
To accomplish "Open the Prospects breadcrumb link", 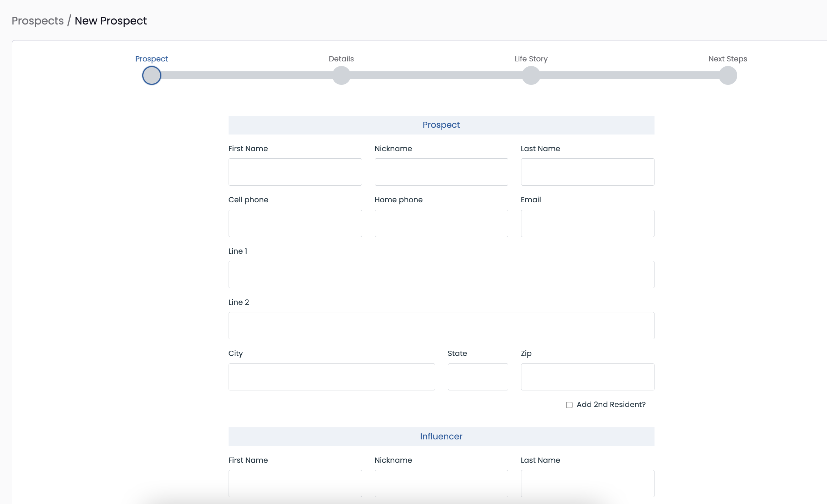I will [x=38, y=21].
